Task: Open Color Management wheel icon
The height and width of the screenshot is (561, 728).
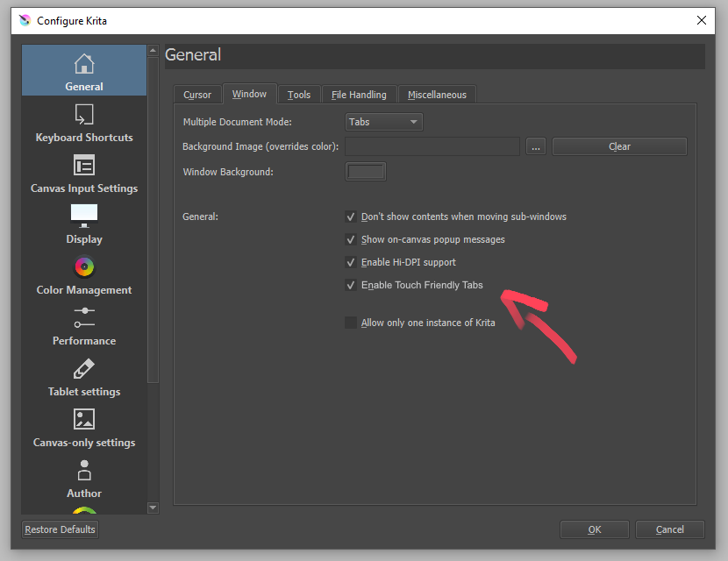Action: pyautogui.click(x=84, y=266)
